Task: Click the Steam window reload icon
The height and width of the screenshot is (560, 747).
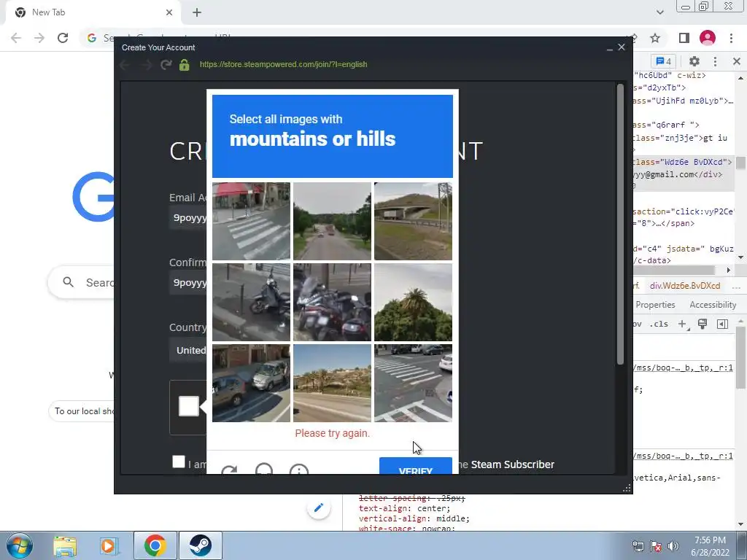Action: tap(166, 64)
